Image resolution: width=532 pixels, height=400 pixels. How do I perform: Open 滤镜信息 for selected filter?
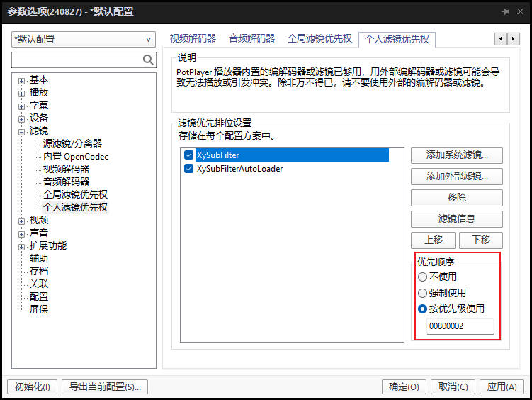pyautogui.click(x=457, y=218)
